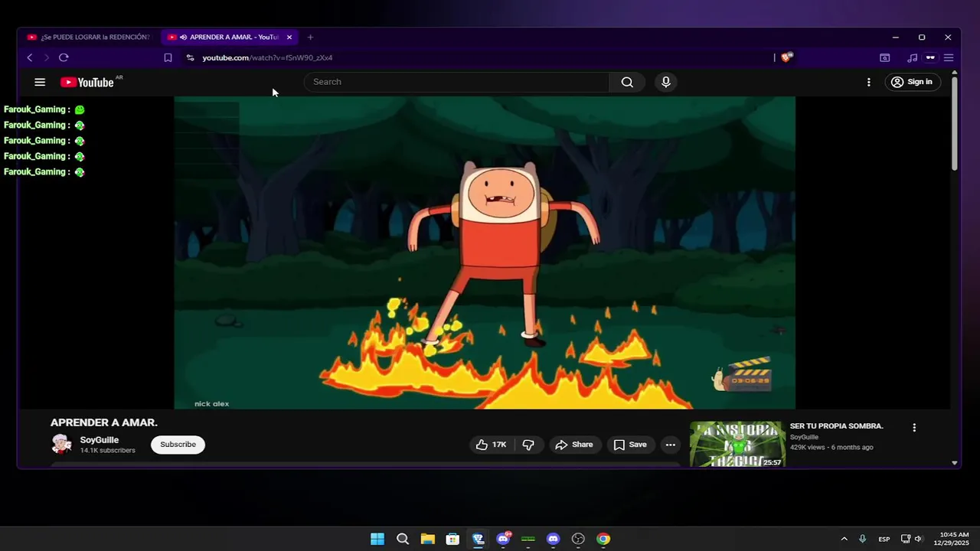Share the video with the Share button
Screen dimensions: 980x551
[x=574, y=445]
